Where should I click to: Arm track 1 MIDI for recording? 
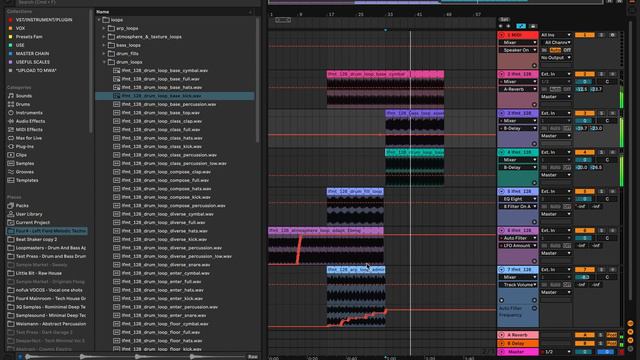613,35
